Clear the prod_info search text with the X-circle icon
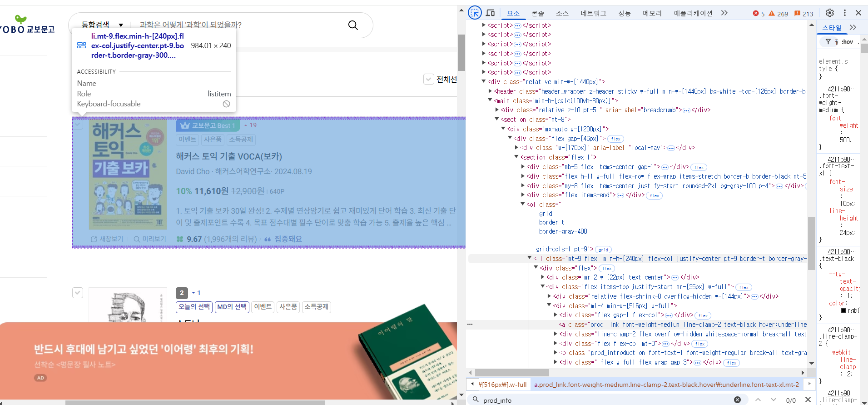The width and height of the screenshot is (868, 405). point(737,400)
